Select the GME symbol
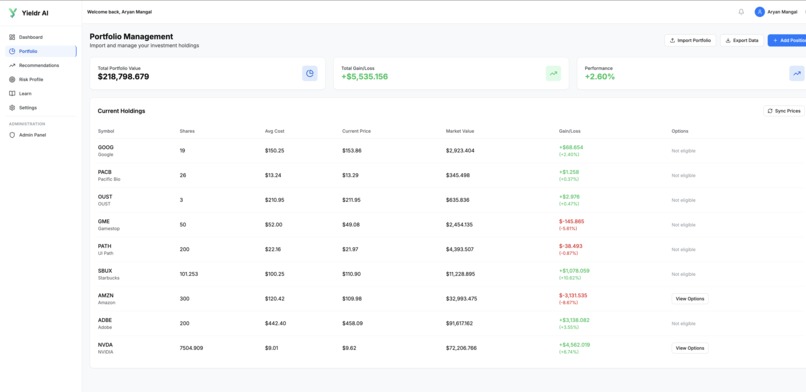Viewport: 806px width, 392px height. click(x=104, y=221)
